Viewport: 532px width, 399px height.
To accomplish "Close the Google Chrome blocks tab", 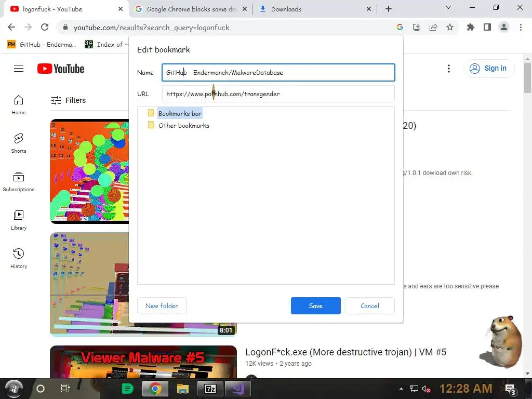I will tap(245, 9).
